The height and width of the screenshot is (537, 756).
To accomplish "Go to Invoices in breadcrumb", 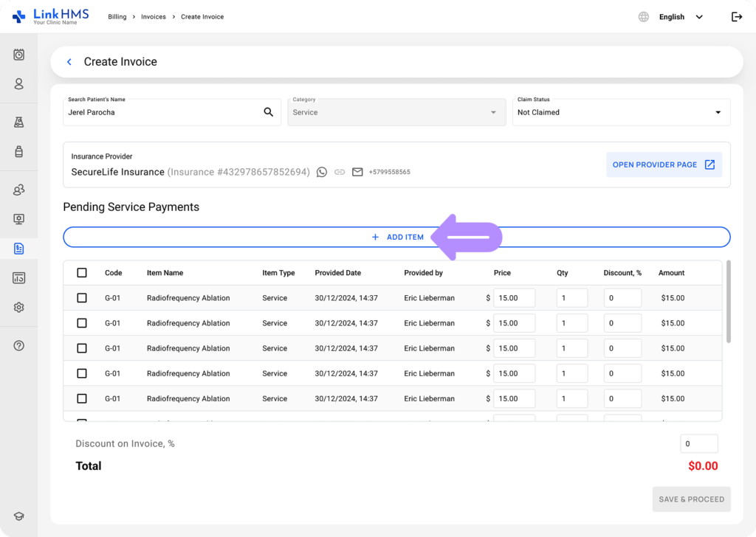I will pyautogui.click(x=154, y=17).
